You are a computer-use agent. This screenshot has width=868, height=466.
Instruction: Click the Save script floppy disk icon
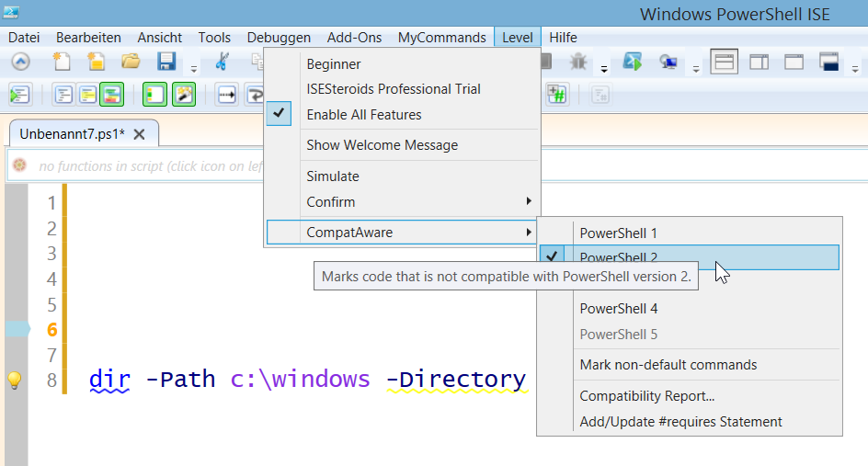166,63
